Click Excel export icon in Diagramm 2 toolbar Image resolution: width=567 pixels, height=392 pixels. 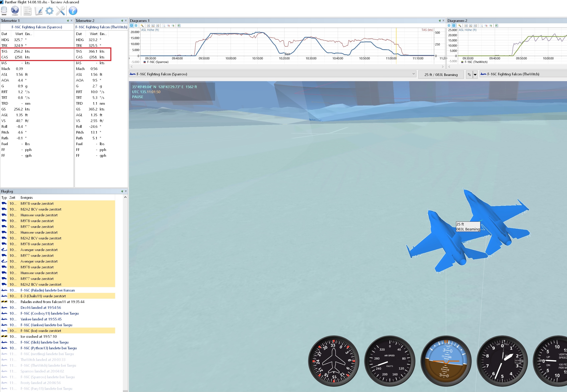(x=496, y=26)
